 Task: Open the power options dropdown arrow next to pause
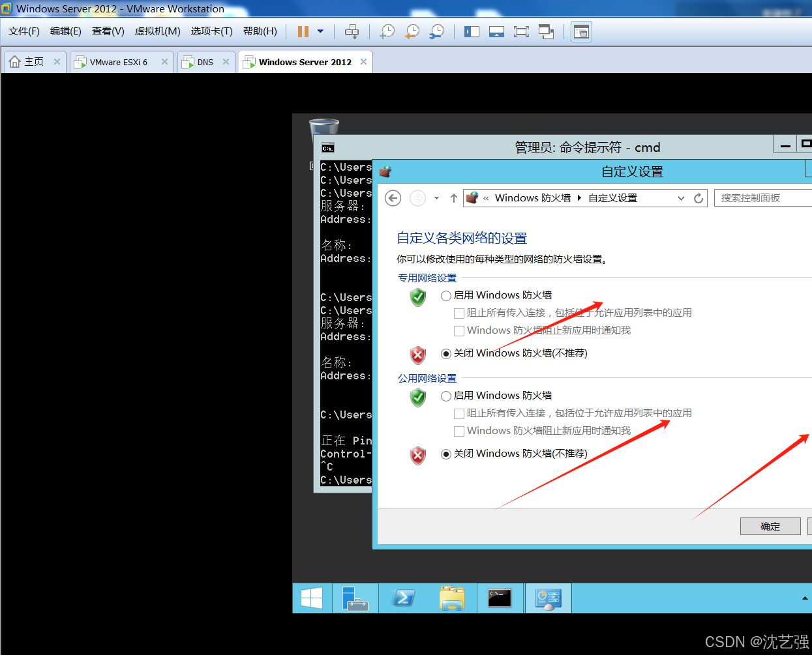(320, 31)
